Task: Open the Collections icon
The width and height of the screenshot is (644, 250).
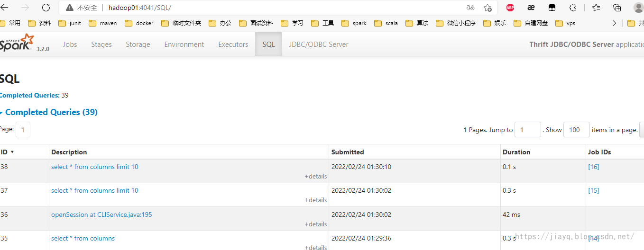Action: [x=617, y=8]
